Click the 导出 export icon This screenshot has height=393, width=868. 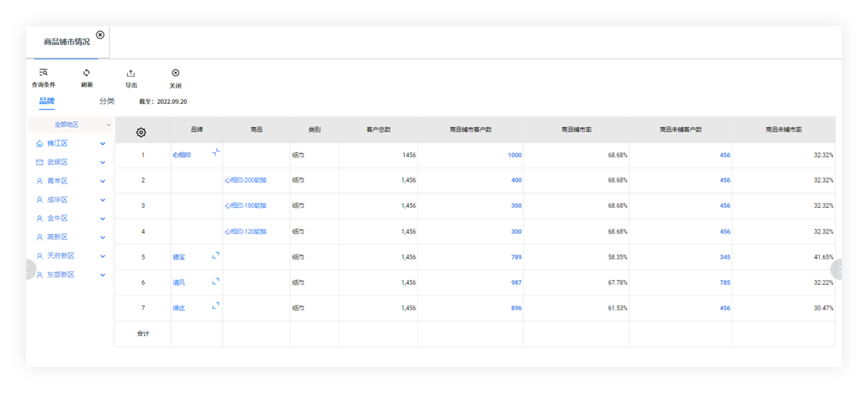131,73
